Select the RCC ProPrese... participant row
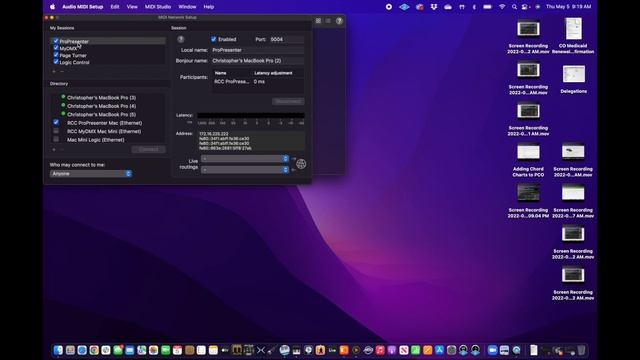The width and height of the screenshot is (640, 360). point(258,82)
